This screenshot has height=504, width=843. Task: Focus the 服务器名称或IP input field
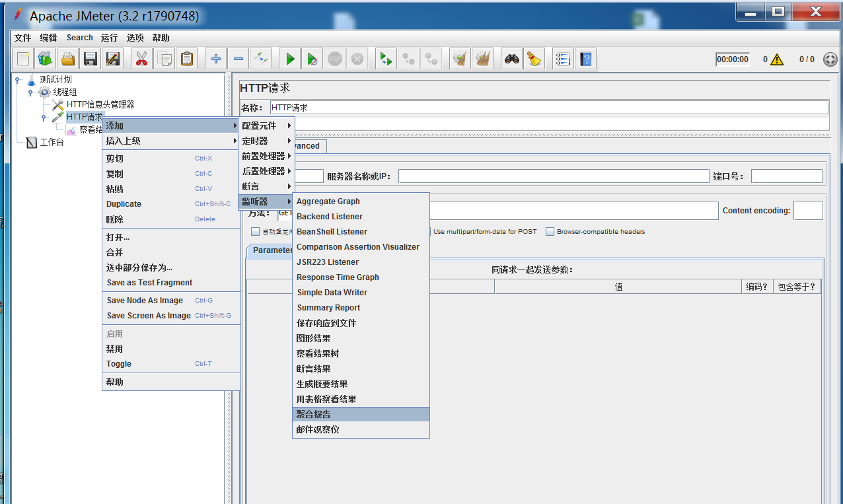(x=554, y=176)
